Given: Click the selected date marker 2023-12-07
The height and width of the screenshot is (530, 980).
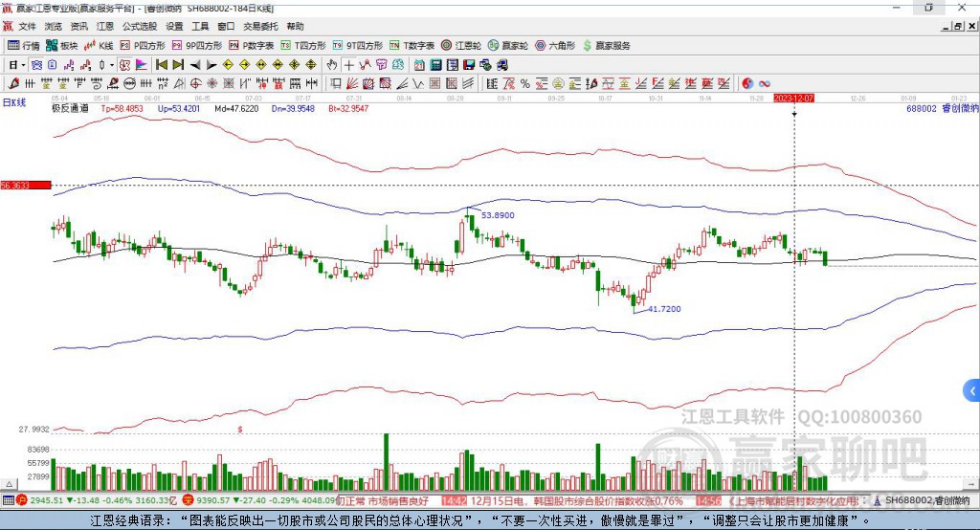Looking at the screenshot, I should point(793,99).
